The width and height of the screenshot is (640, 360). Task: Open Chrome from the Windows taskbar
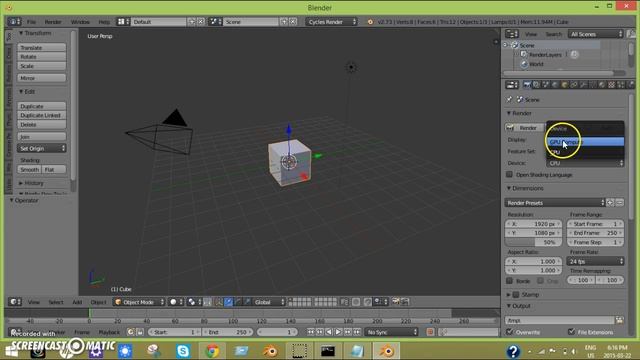[212, 351]
